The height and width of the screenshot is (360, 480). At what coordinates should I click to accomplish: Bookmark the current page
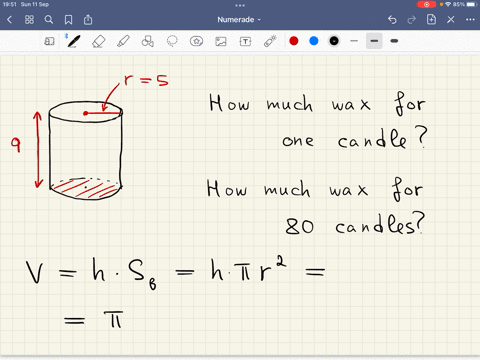[68, 20]
